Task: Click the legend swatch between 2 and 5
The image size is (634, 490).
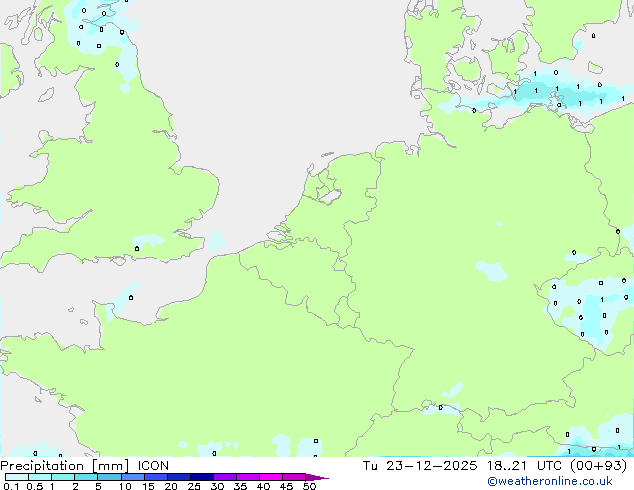Action: tap(87, 477)
